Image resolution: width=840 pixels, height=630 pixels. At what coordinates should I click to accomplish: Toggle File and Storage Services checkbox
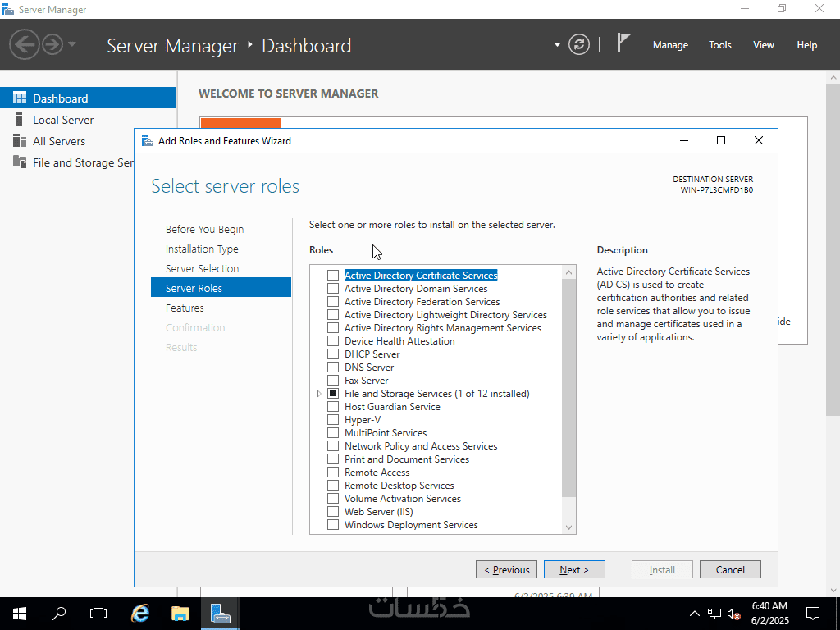click(333, 393)
